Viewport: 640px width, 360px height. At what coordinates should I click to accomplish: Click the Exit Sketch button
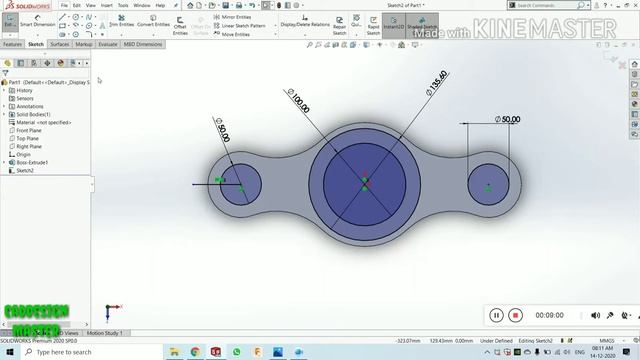coord(10,21)
